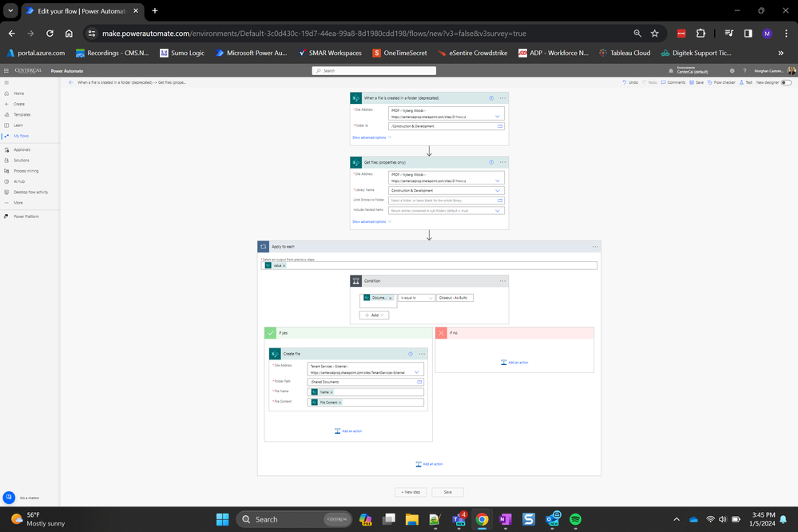Click Save in the top command bar
This screenshot has height=532, width=798.
pyautogui.click(x=697, y=82)
